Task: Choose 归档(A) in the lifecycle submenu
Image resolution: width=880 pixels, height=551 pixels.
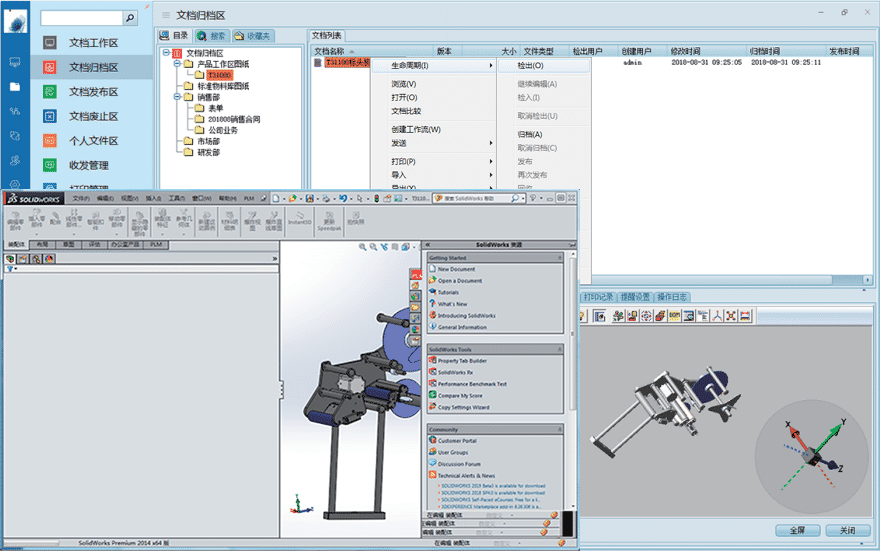Action: 530,135
